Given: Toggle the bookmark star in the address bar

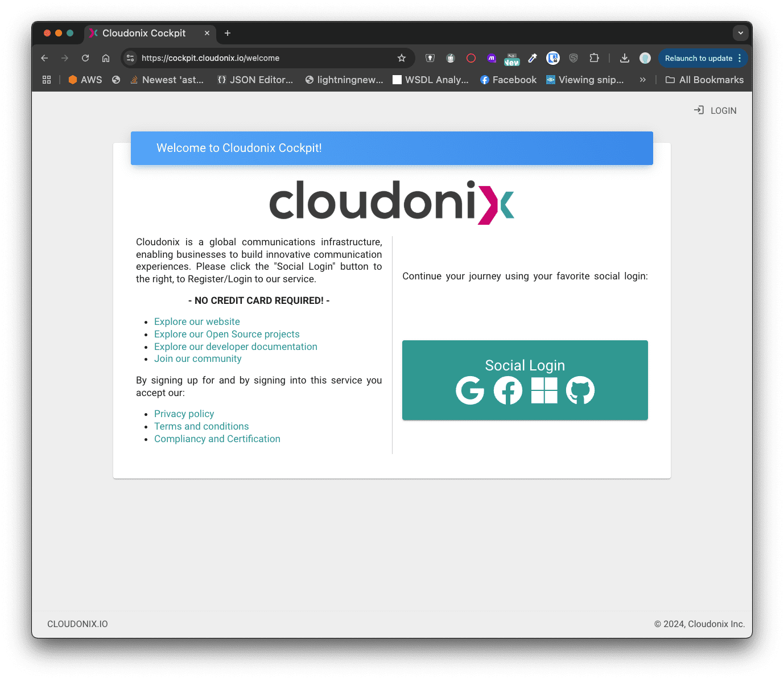Looking at the screenshot, I should 402,58.
